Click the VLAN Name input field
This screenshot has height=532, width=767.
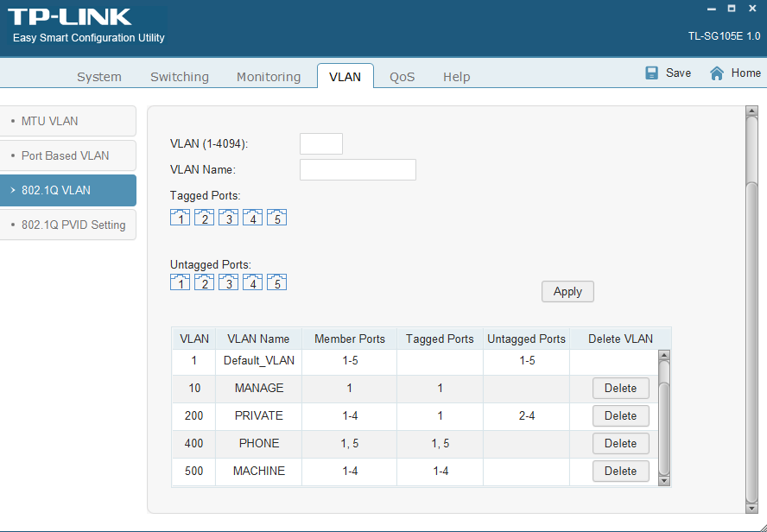point(358,169)
